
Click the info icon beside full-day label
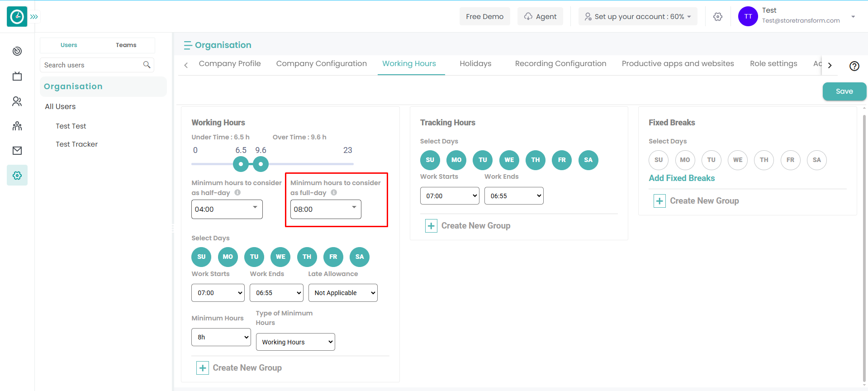tap(334, 192)
